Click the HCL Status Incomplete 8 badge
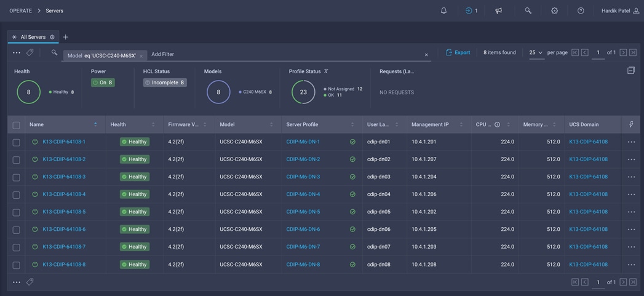This screenshot has height=296, width=644. tap(165, 82)
